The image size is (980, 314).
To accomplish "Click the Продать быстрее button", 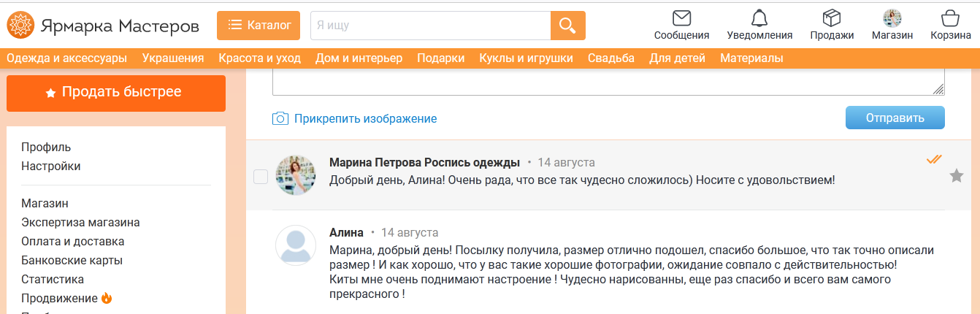I will pos(116,93).
